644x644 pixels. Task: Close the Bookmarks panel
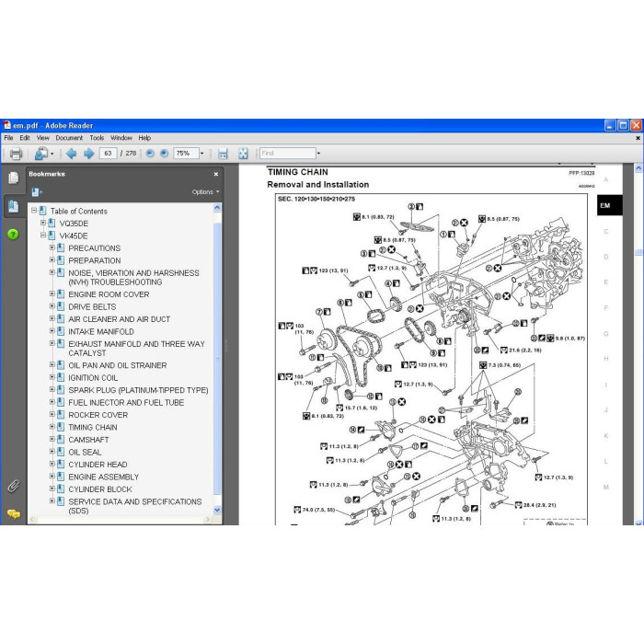click(216, 174)
